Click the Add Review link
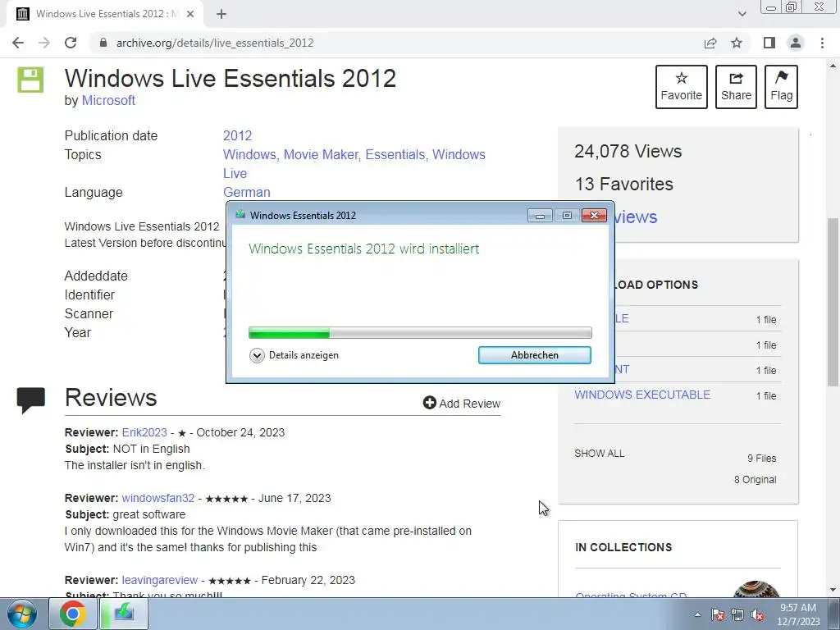The image size is (840, 630). pos(462,404)
